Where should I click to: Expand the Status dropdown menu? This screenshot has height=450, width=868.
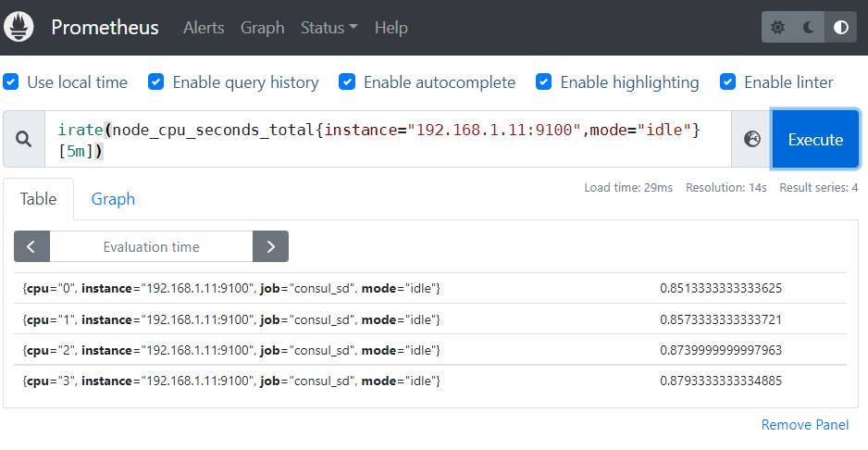pyautogui.click(x=329, y=28)
